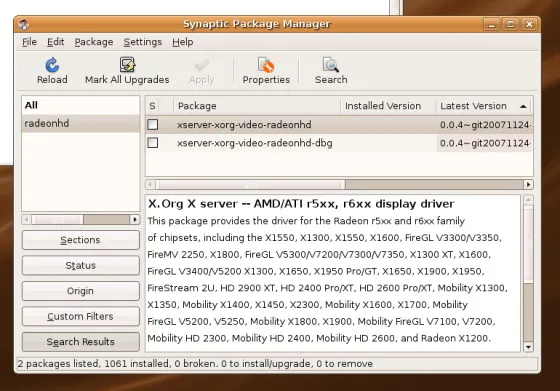This screenshot has width=560, height=391.
Task: Click the X.Org X server description heading
Action: (x=301, y=204)
